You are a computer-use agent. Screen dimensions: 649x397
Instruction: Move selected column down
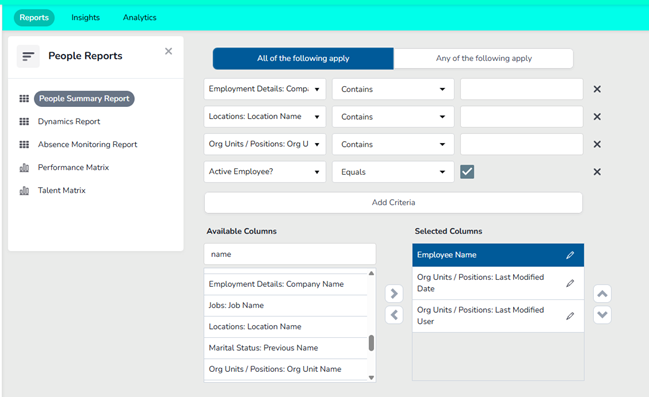coord(602,315)
